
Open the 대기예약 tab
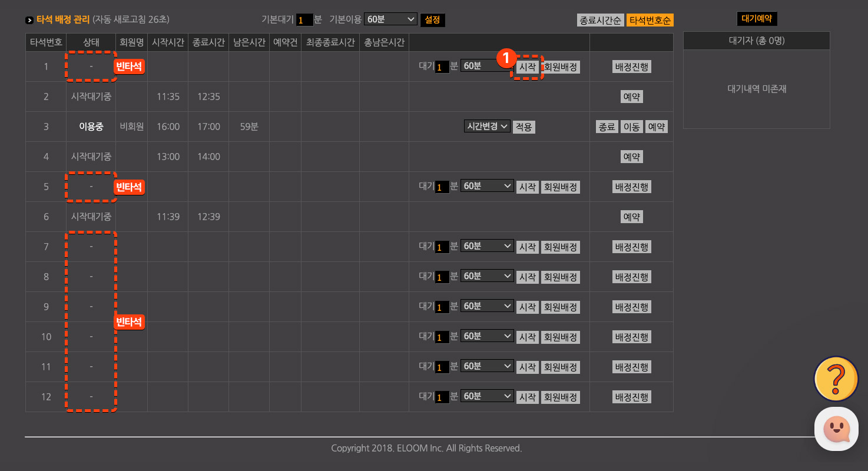(757, 19)
